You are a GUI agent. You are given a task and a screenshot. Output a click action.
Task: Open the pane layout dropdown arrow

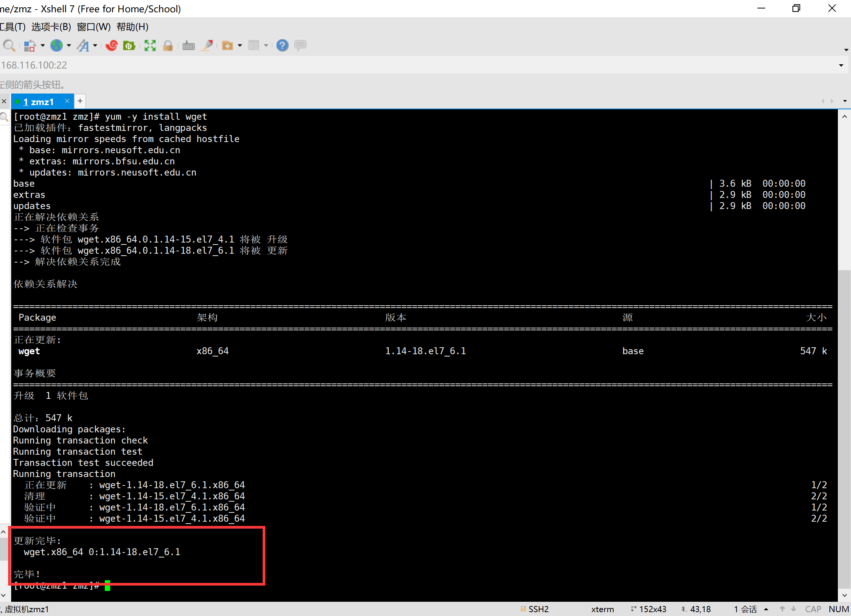[266, 45]
